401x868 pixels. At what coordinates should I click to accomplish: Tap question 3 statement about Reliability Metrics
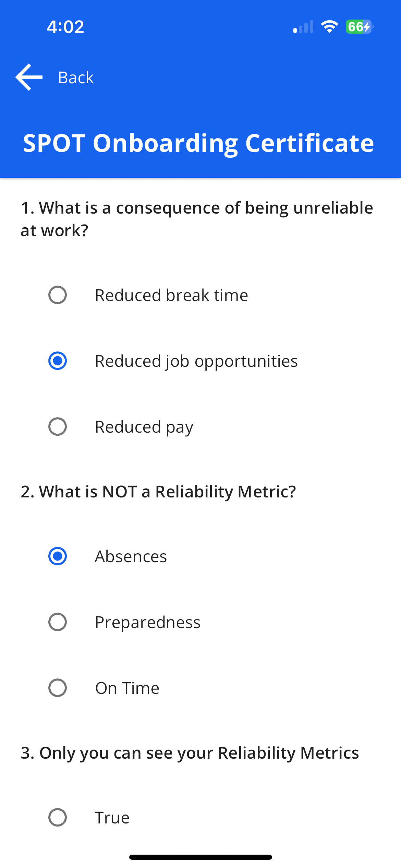coord(190,752)
